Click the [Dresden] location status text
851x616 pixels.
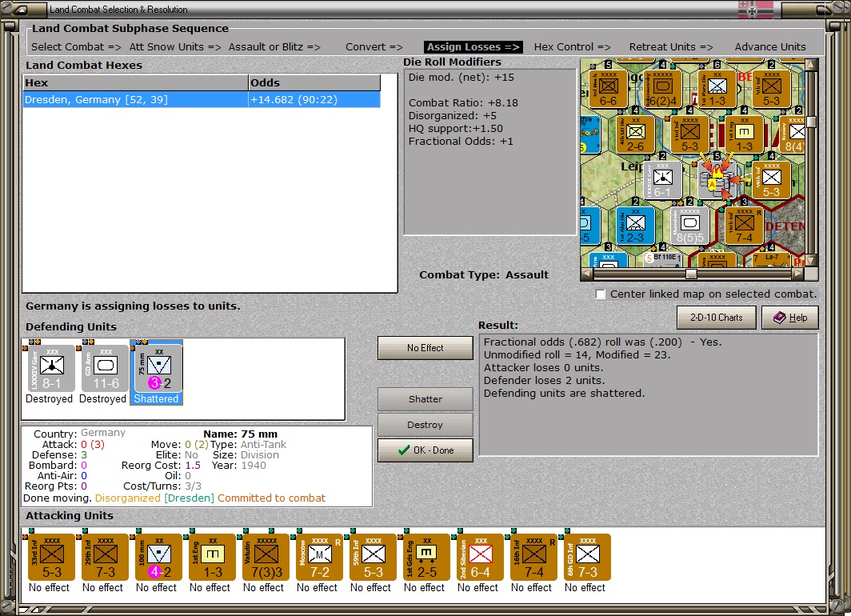pos(189,498)
